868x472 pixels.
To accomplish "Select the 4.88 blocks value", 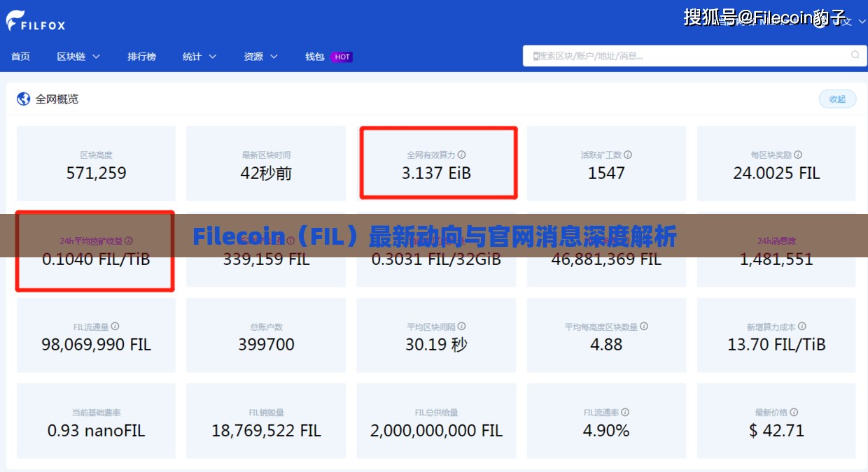I will [x=606, y=345].
